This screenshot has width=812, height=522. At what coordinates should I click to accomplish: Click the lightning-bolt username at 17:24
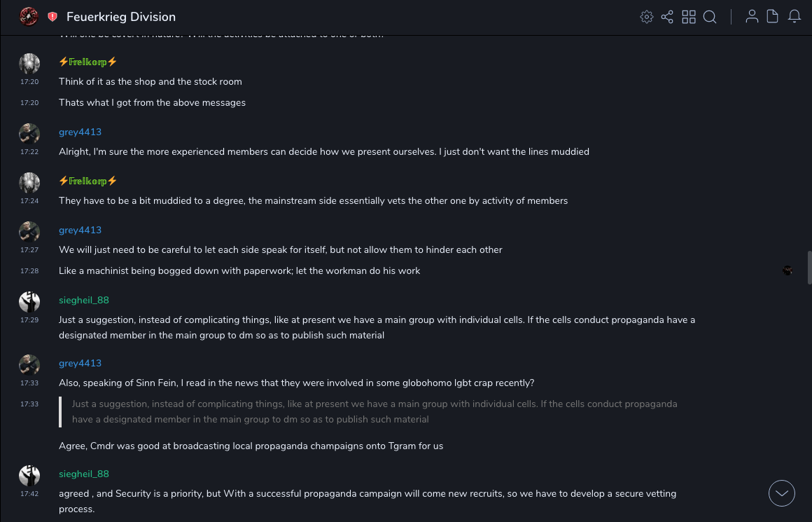(x=88, y=181)
